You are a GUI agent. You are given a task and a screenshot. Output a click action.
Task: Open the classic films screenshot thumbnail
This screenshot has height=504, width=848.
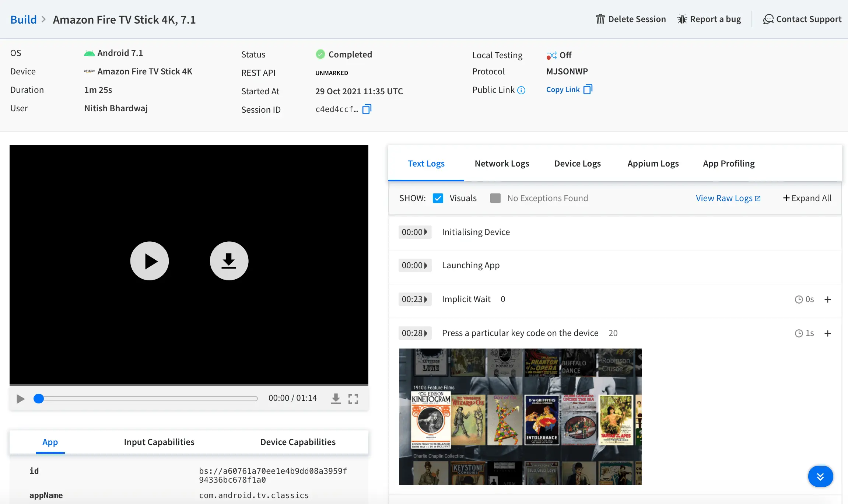tap(520, 416)
